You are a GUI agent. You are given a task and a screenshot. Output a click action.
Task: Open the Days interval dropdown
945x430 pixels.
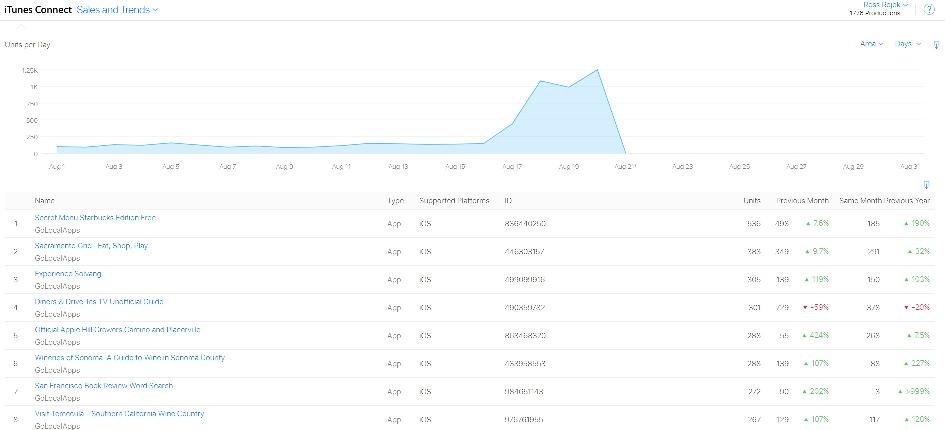point(908,44)
